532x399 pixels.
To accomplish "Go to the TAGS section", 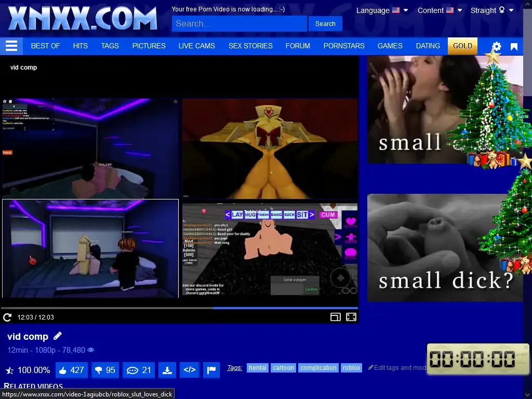I will [x=110, y=46].
